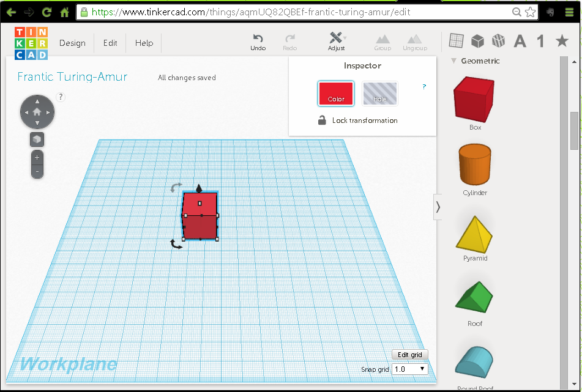Viewport: 582px width, 392px height.
Task: Click the Undo arrow icon
Action: coord(258,39)
